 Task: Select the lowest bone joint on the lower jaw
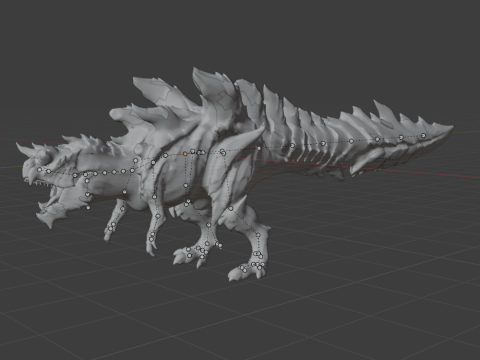tap(88, 207)
